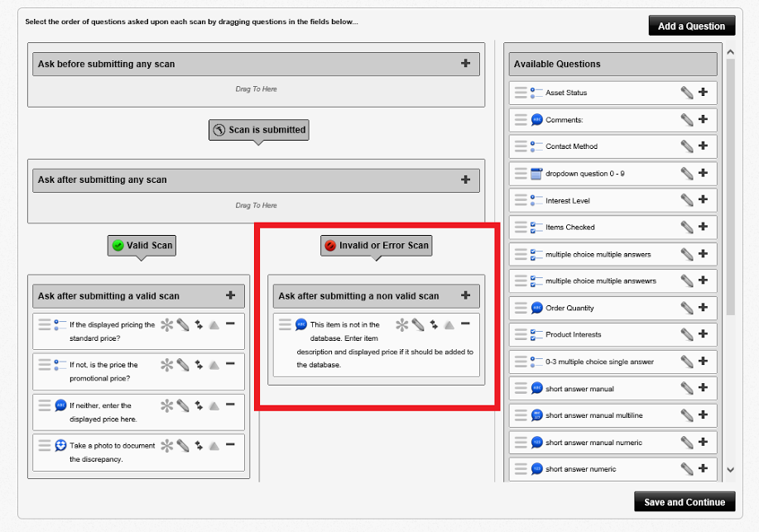
Task: Click scrollbar up arrow of Available Questions
Action: (x=730, y=52)
